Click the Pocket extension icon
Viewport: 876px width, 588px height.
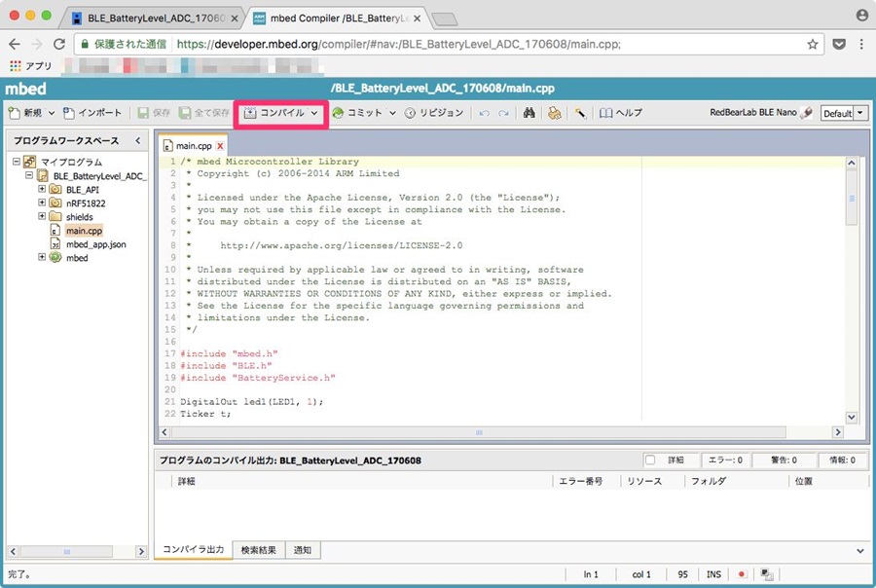click(839, 44)
